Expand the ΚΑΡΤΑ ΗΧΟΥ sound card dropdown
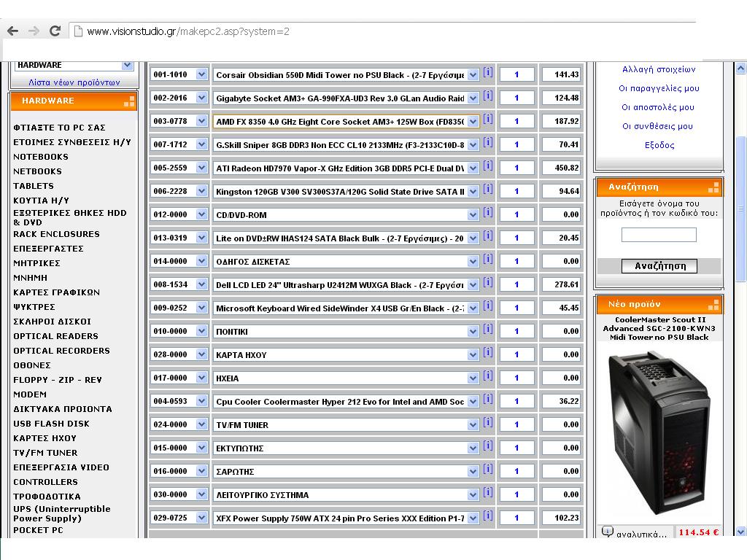 click(473, 355)
